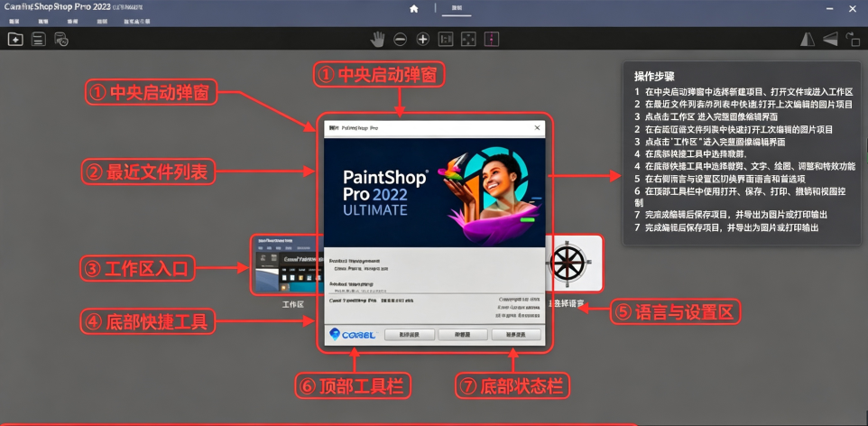Screen dimensions: 868x426
Task: Click the fit to window icon
Action: pos(469,40)
